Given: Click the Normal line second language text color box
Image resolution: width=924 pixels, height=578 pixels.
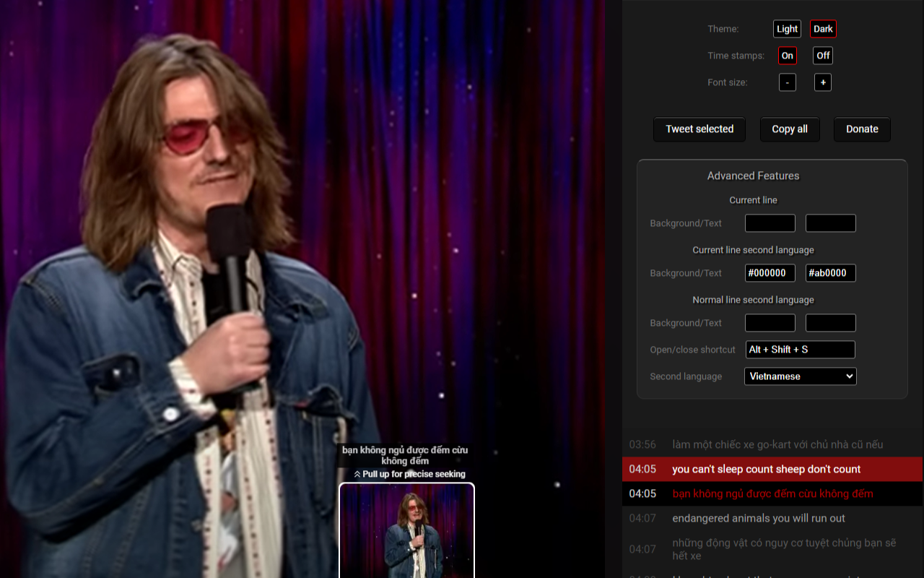Looking at the screenshot, I should [830, 323].
